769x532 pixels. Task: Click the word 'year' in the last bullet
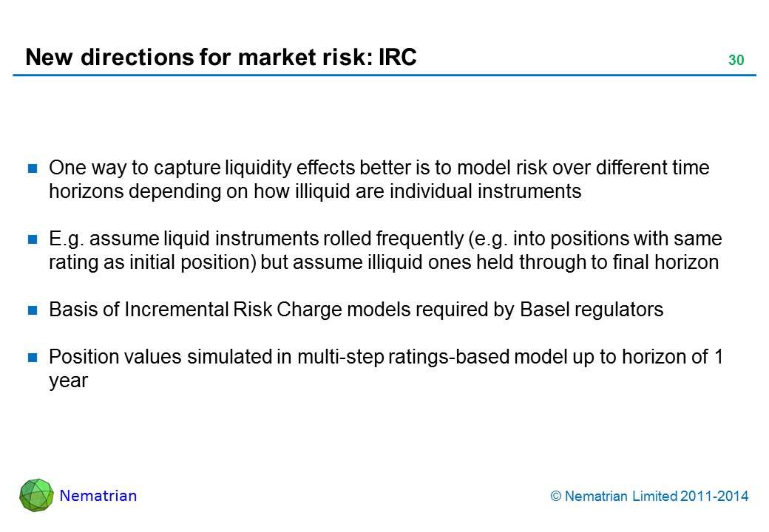click(x=68, y=381)
